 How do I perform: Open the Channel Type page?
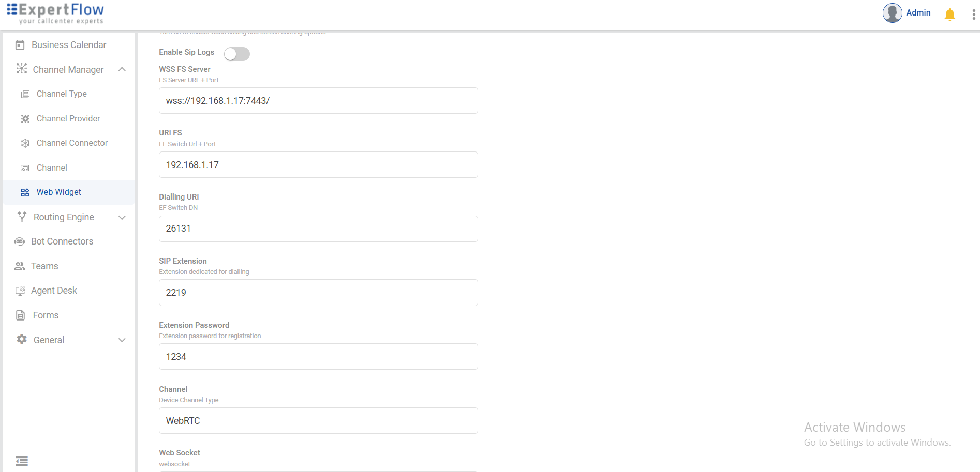[x=62, y=94]
